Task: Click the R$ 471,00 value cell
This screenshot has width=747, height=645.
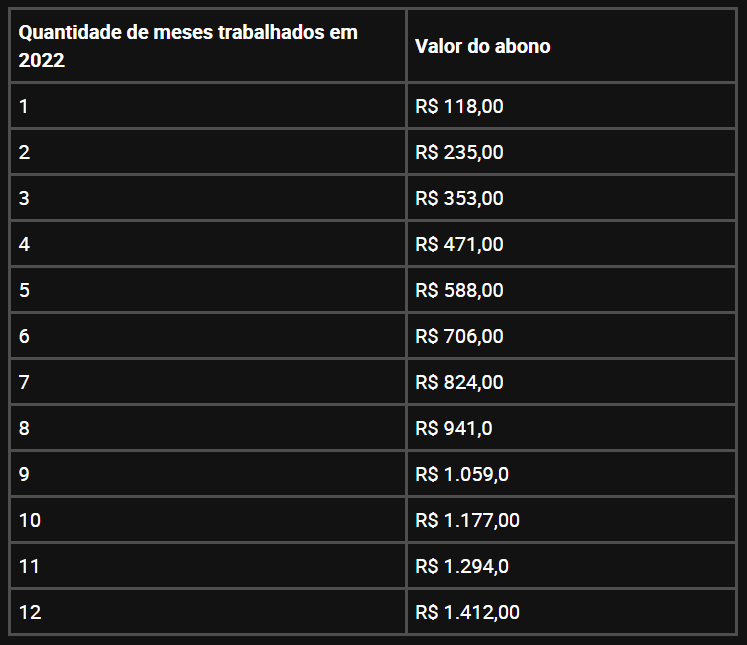Action: pyautogui.click(x=459, y=244)
